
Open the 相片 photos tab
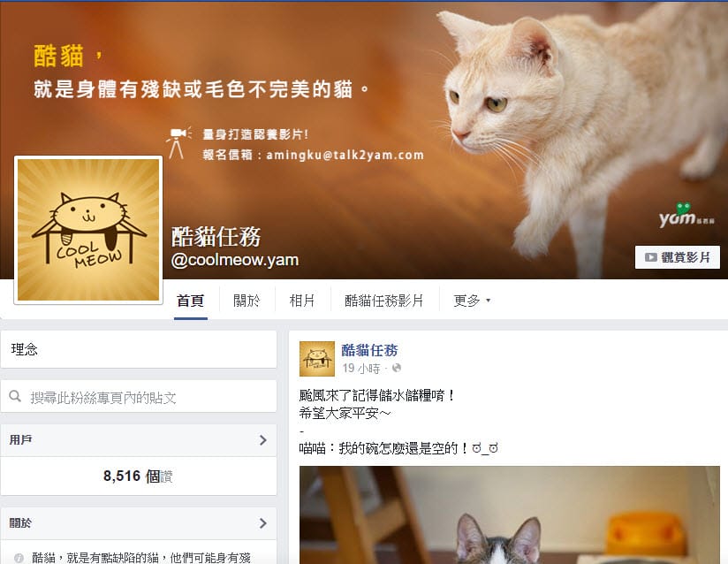302,301
